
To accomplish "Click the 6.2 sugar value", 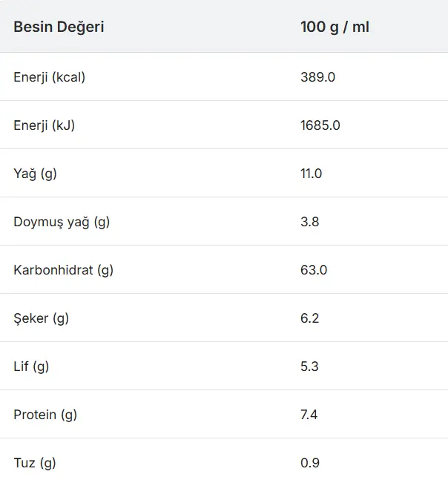I will click(310, 318).
